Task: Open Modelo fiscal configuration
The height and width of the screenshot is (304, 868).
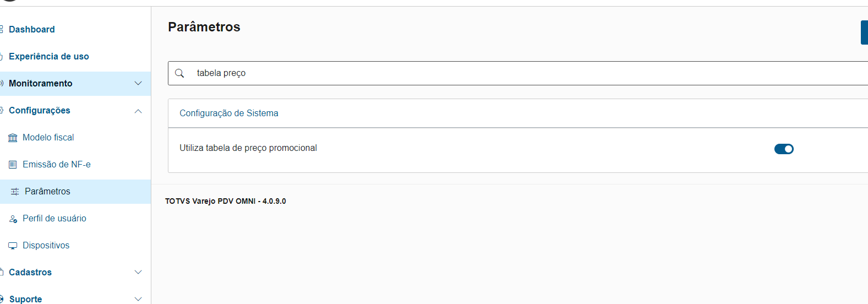Action: 48,138
